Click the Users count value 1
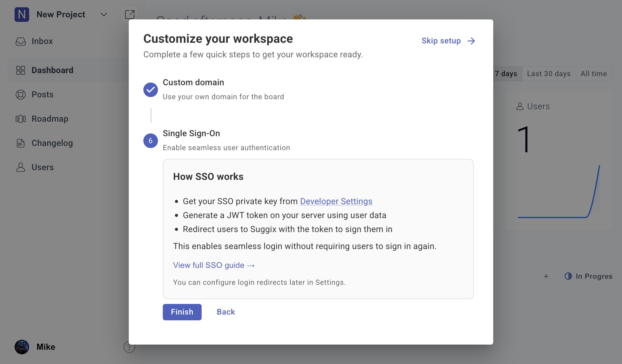 [524, 140]
